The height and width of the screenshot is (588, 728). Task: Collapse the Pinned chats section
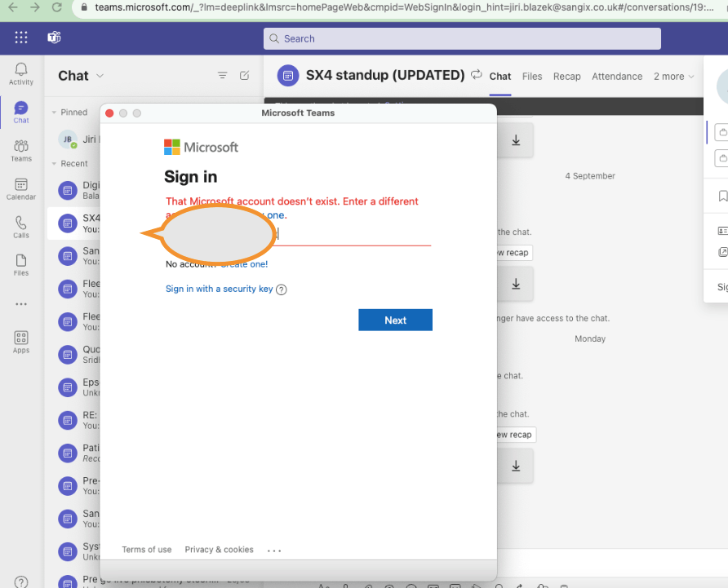click(x=54, y=113)
